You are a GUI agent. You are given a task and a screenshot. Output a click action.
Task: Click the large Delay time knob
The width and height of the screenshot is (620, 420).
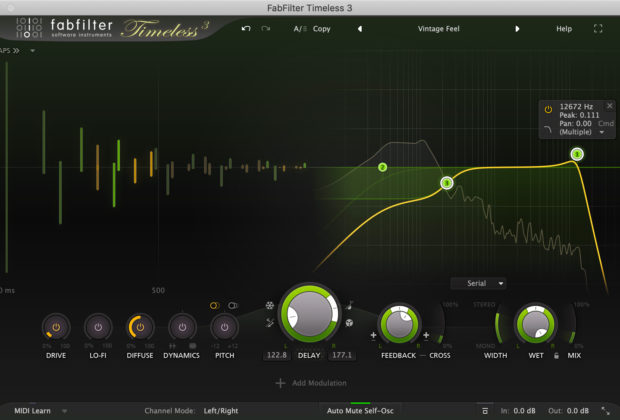tap(309, 313)
